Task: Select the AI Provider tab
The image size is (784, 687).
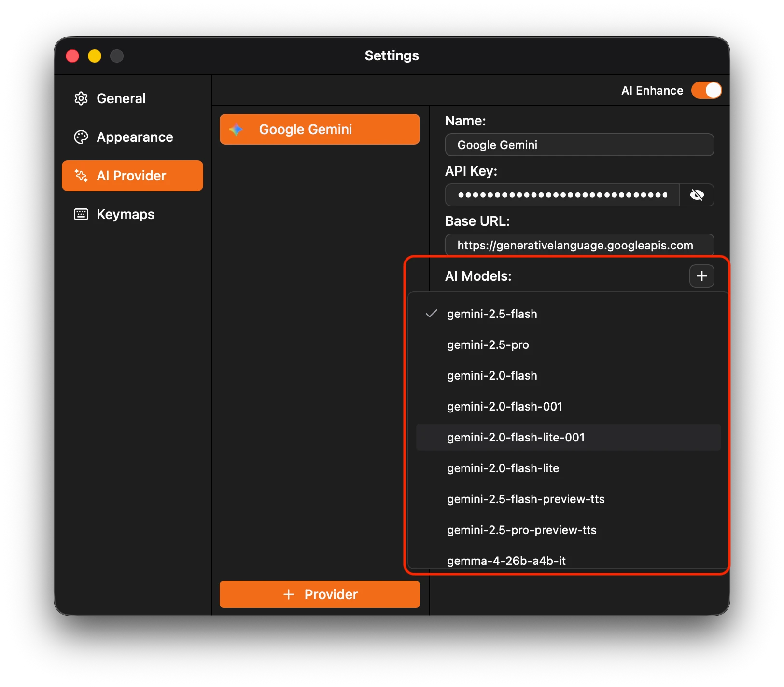Action: (x=132, y=176)
